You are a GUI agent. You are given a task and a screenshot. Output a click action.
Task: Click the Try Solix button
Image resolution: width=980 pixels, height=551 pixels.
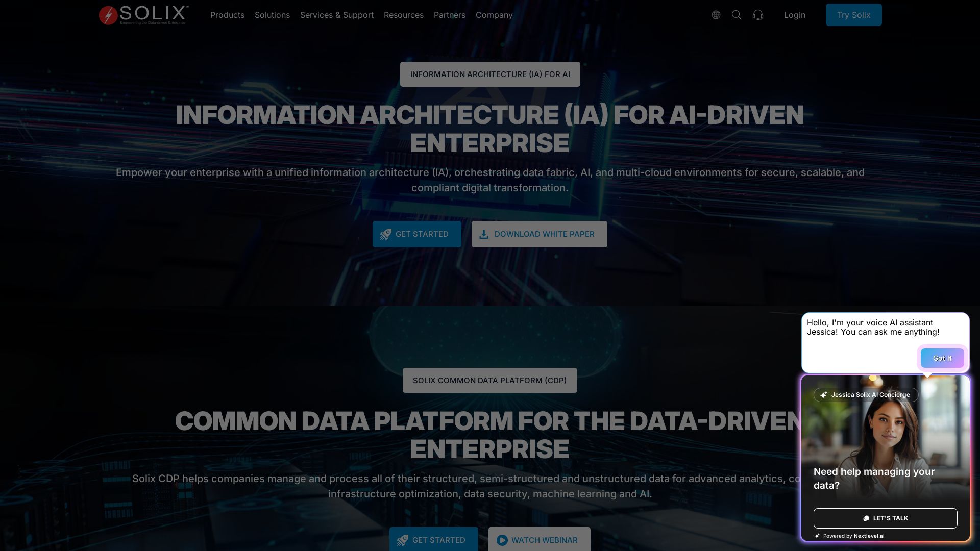click(854, 15)
